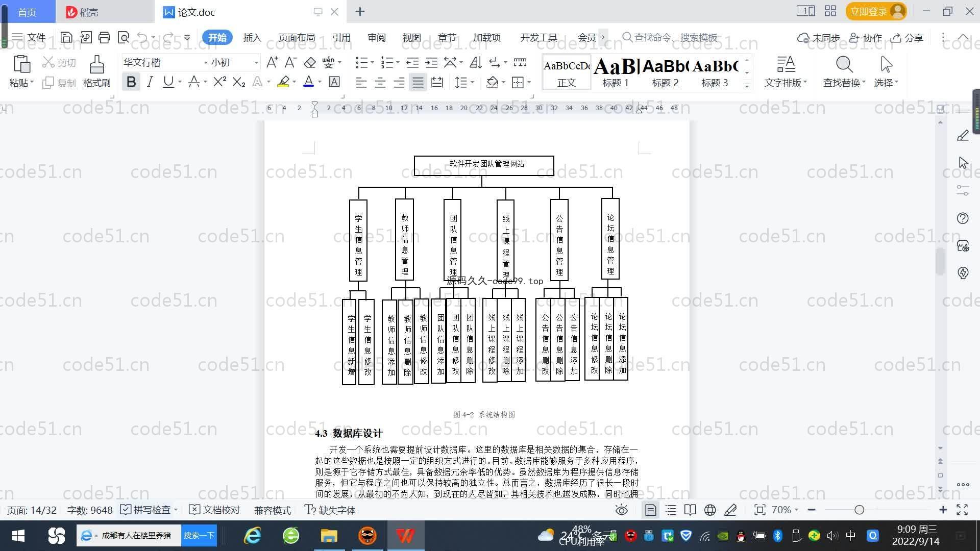Open the Windows Start menu
The width and height of the screenshot is (980, 551).
pos(18,536)
